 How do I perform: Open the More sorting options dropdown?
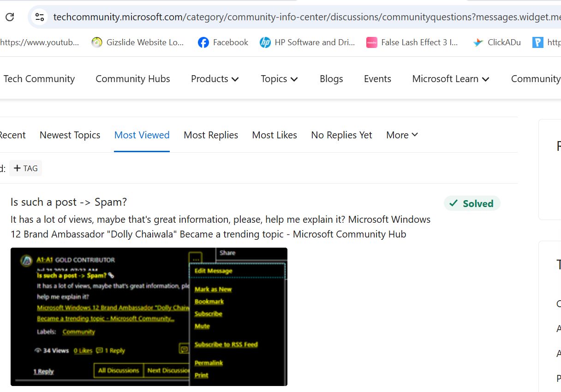click(402, 135)
